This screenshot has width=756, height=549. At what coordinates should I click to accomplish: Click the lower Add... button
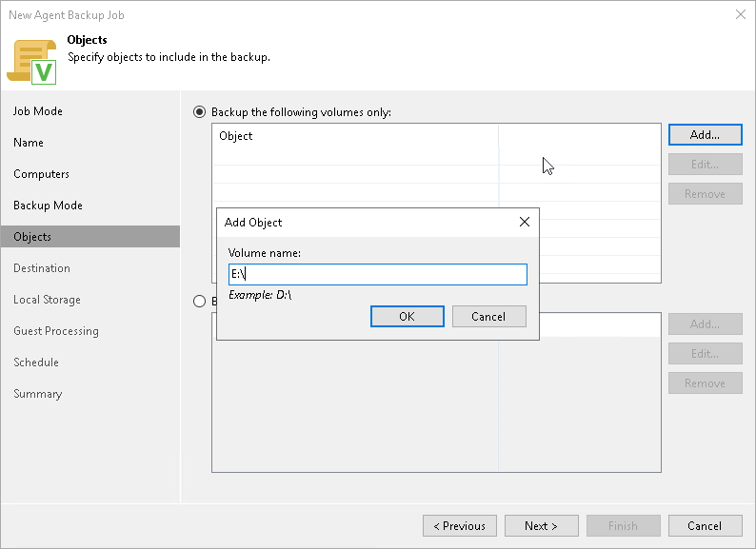point(705,324)
